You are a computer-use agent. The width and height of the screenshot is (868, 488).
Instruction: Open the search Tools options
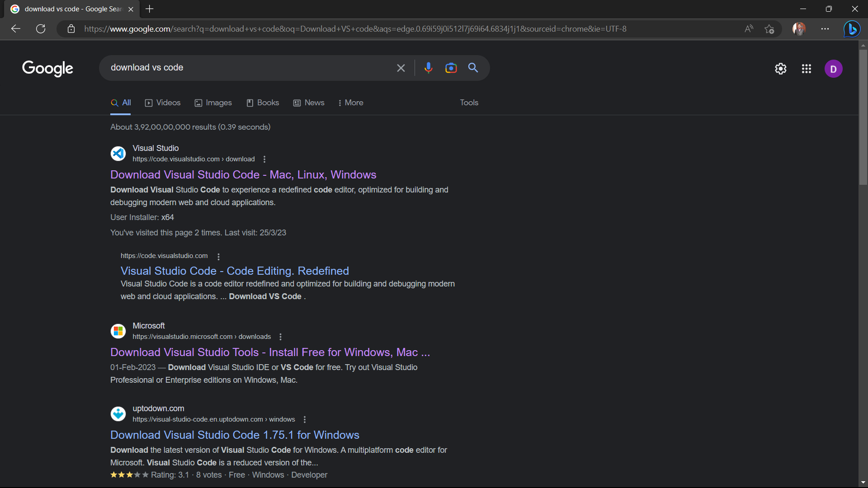click(x=469, y=103)
